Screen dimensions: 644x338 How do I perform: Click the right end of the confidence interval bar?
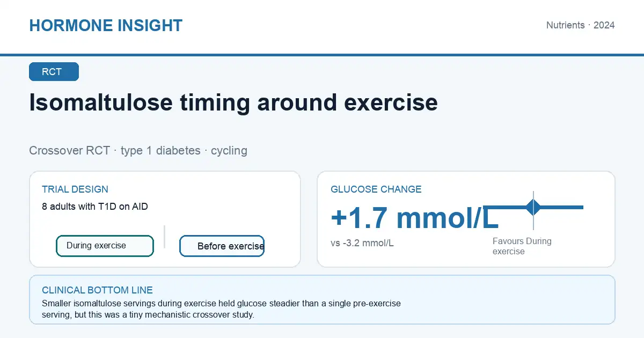(x=583, y=207)
